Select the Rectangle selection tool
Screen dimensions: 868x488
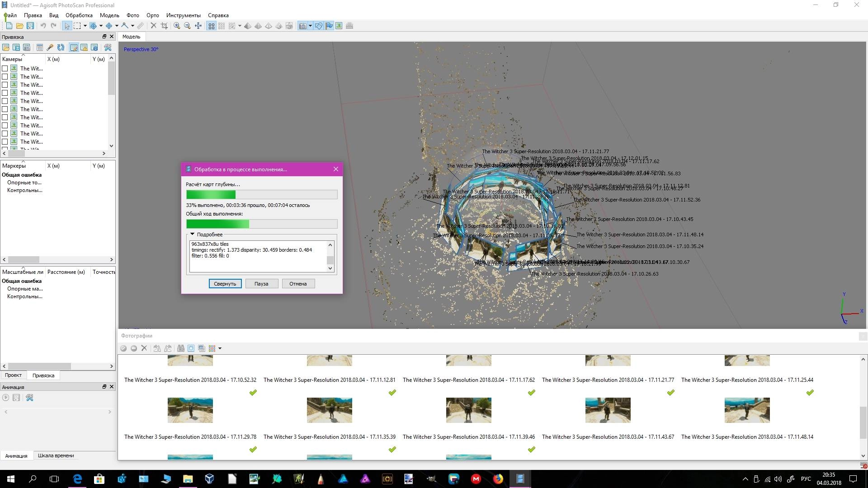click(x=77, y=26)
